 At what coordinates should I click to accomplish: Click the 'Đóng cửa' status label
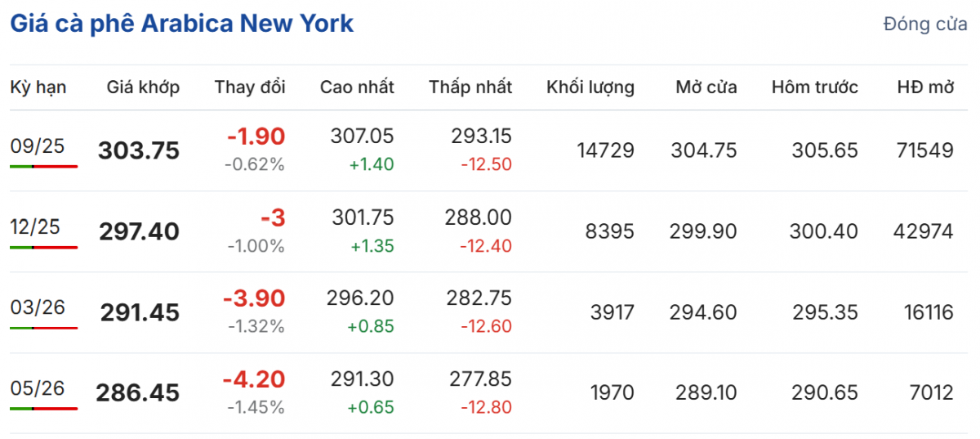tap(925, 25)
